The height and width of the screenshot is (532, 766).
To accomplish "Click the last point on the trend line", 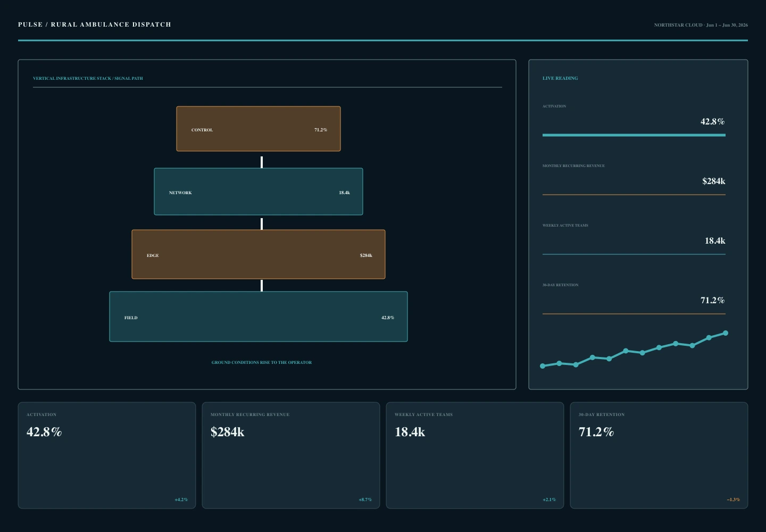I will 726,333.
